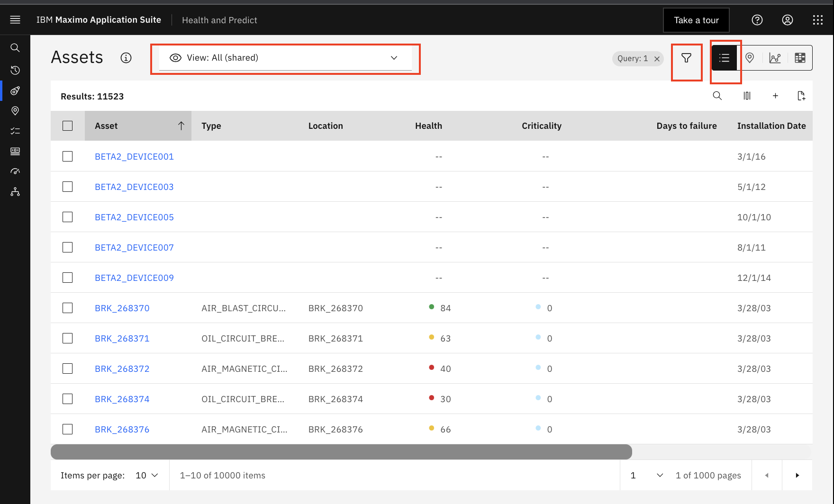Open the recent history sidebar icon

point(15,70)
